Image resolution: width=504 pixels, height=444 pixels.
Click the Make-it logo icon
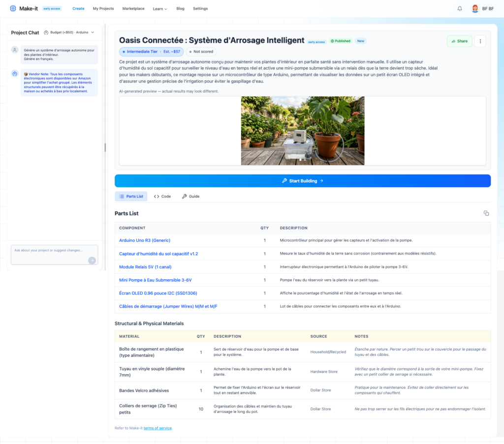coord(13,8)
